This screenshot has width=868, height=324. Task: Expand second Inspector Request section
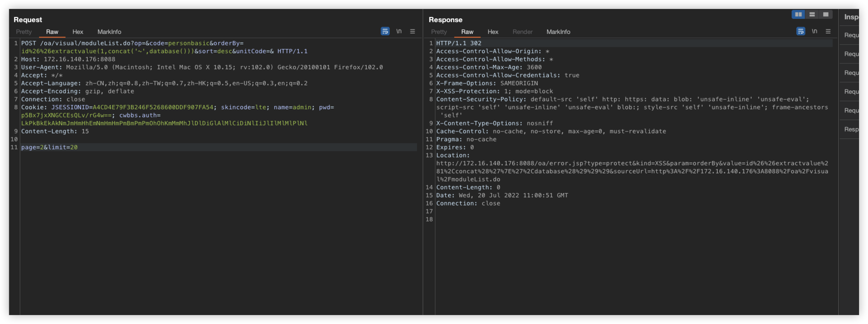tap(851, 54)
